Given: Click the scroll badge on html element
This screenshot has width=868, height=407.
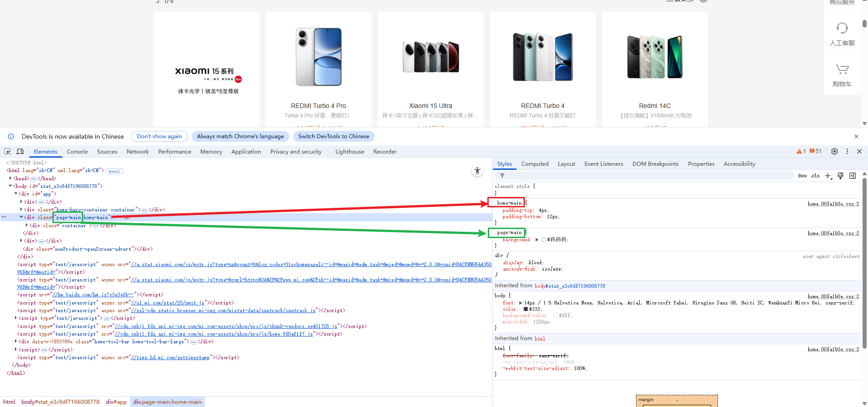Looking at the screenshot, I should (x=114, y=171).
